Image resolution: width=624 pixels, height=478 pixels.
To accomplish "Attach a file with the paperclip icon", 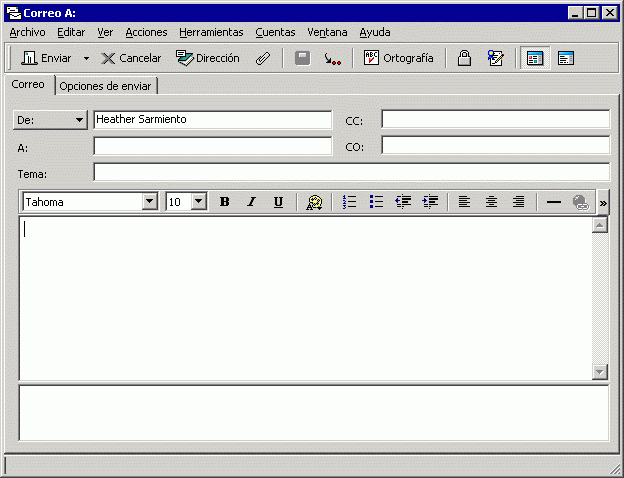I will (x=263, y=59).
